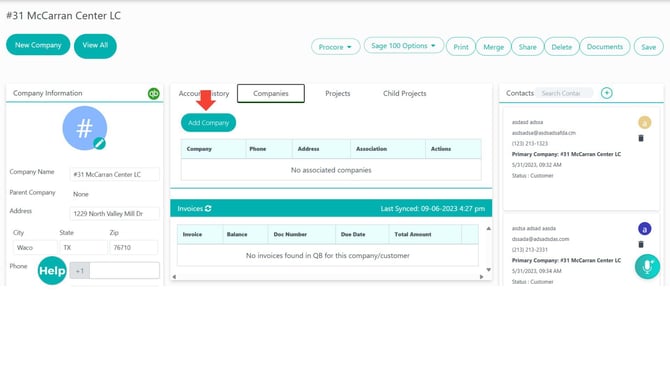Delete the second contact with trash icon
This screenshot has height=376, width=670.
pyautogui.click(x=641, y=244)
